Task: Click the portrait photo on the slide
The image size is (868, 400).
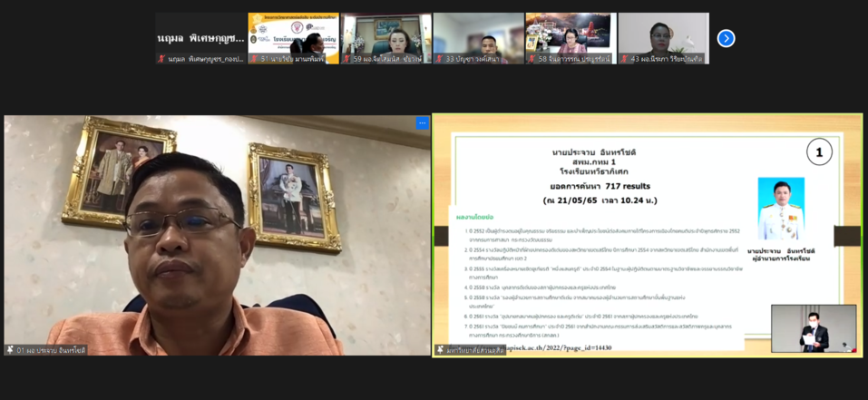Action: pyautogui.click(x=781, y=209)
